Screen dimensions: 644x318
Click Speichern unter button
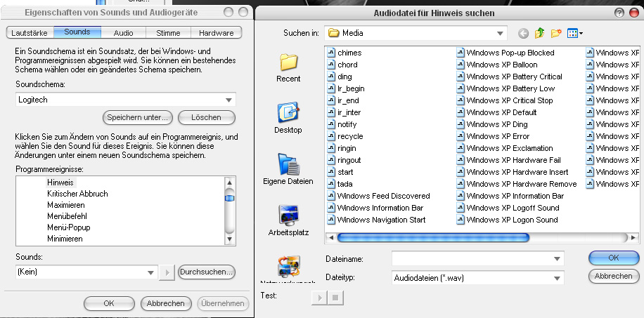click(x=138, y=117)
